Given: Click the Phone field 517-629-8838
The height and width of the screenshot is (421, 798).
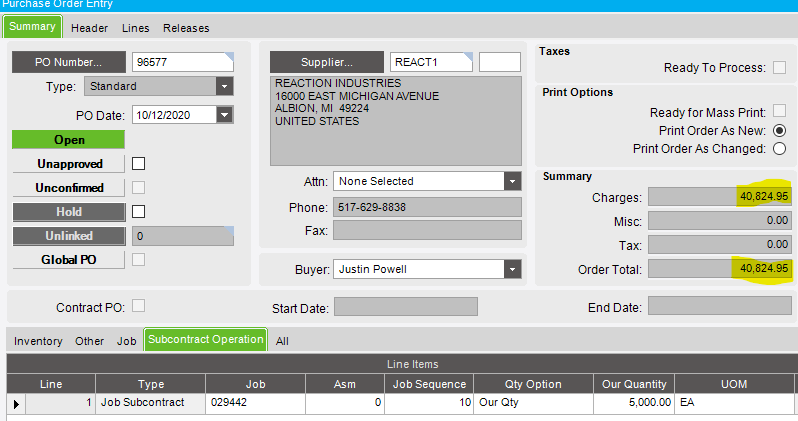Looking at the screenshot, I should click(428, 207).
